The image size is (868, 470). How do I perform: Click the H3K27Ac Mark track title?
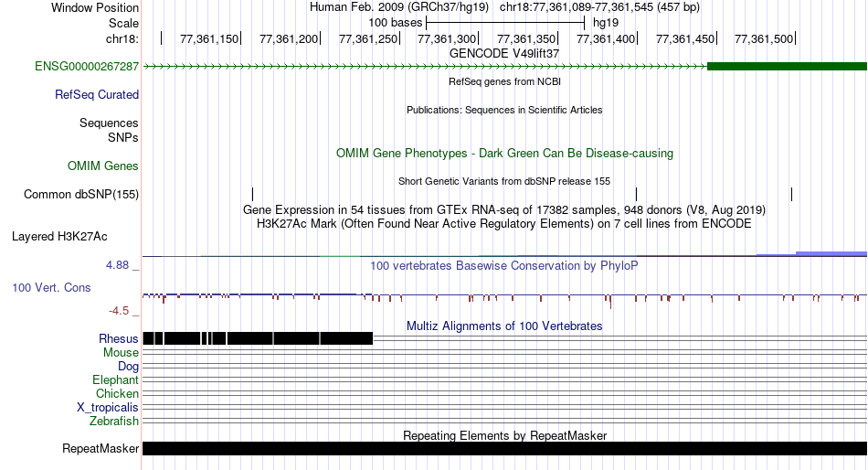[504, 224]
